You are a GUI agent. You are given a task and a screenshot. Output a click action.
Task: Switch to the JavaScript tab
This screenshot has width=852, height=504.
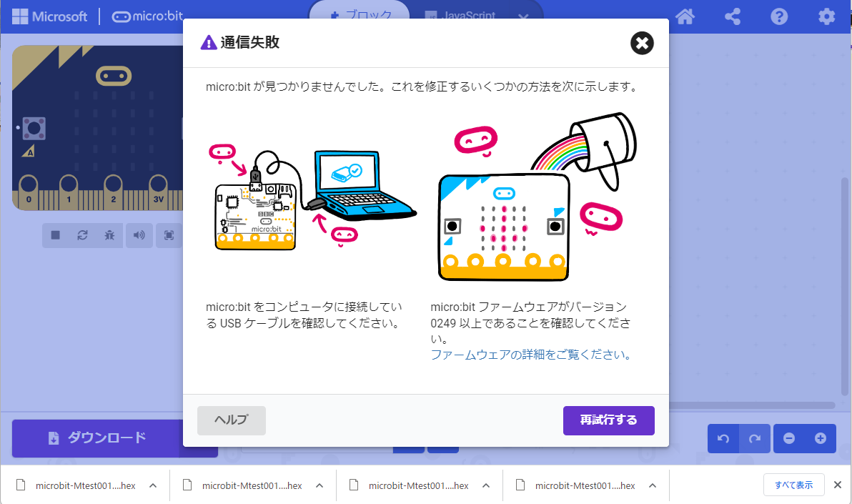tap(461, 15)
